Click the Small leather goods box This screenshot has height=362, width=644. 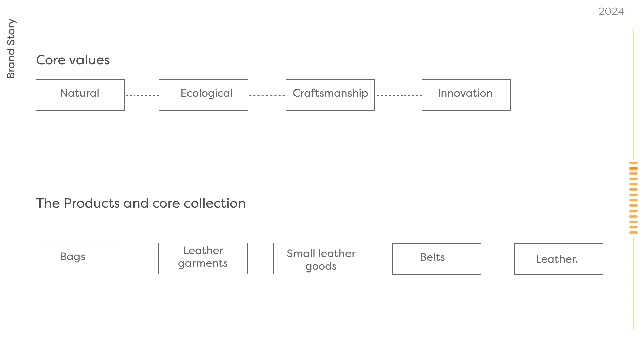click(x=318, y=258)
